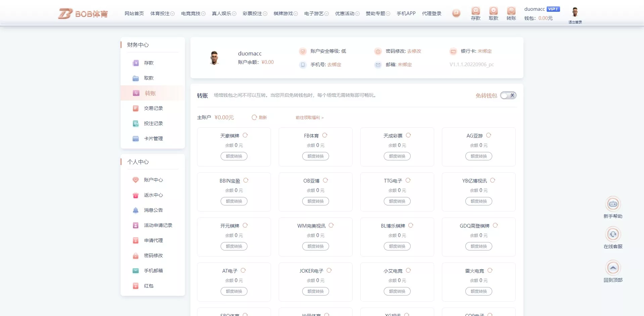Open the 存款 deposit icon in top bar
Viewport: 644px width, 316px height.
pyautogui.click(x=475, y=13)
